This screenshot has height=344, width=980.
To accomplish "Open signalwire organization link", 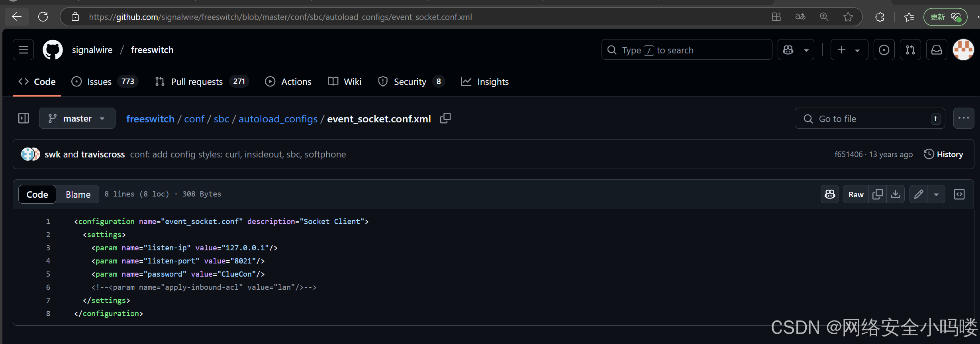I will 92,50.
